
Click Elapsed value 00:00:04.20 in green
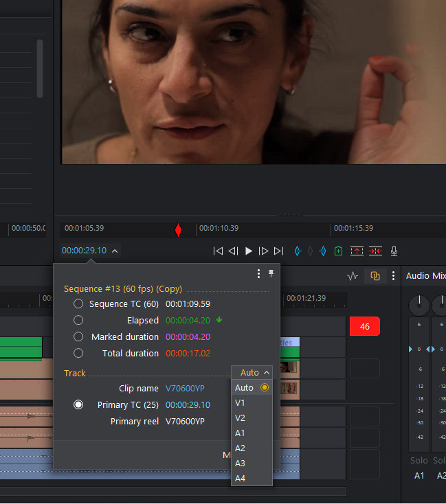pyautogui.click(x=188, y=320)
